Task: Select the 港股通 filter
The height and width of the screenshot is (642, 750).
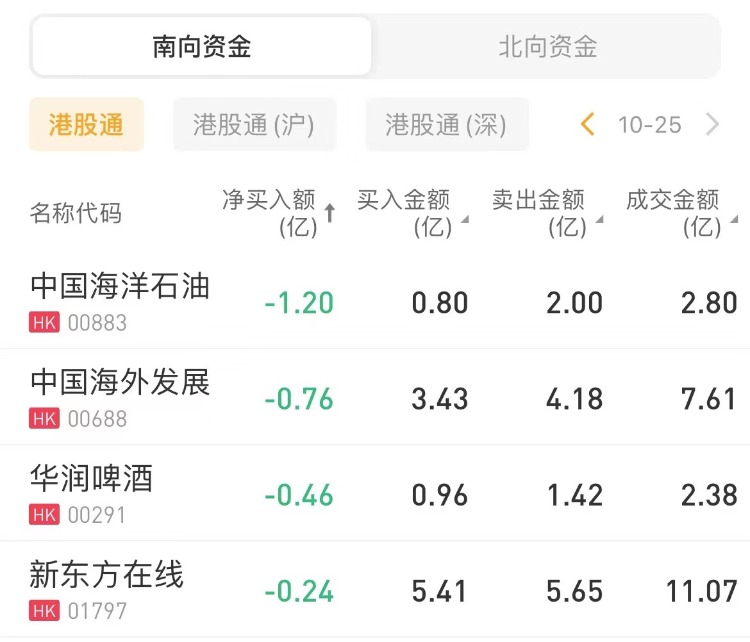Action: 86,125
